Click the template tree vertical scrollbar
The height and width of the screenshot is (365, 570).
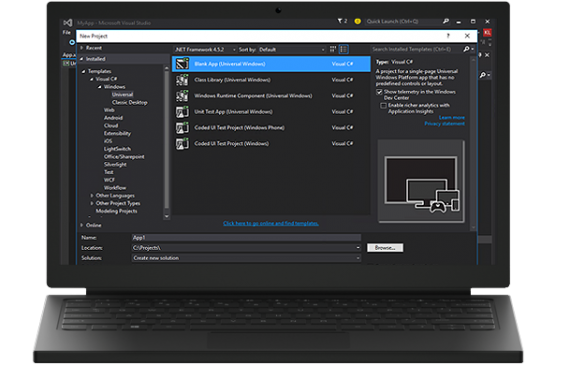click(167, 142)
